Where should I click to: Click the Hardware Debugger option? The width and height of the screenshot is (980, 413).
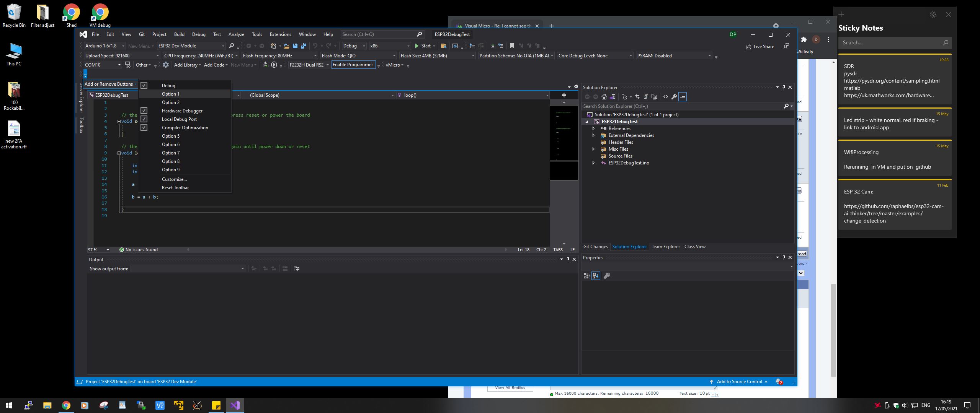click(182, 111)
